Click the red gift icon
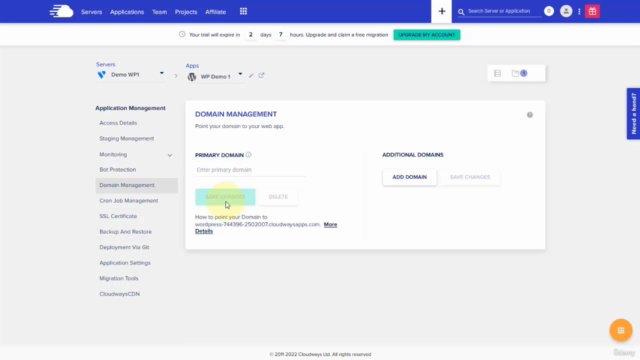The image size is (640, 360). point(592,11)
